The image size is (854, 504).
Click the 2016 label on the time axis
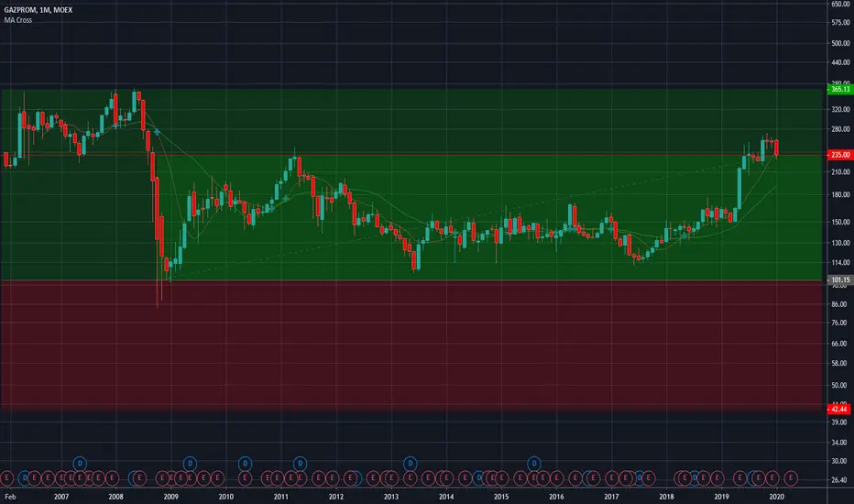click(556, 497)
